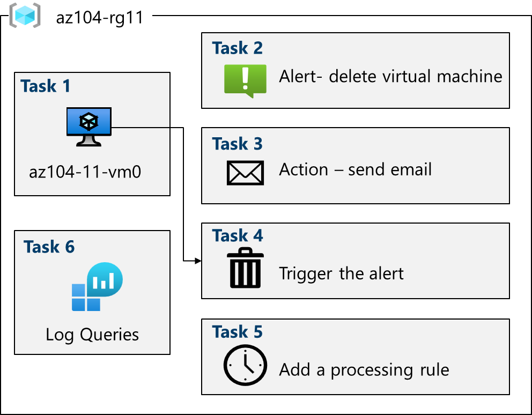The height and width of the screenshot is (415, 532).
Task: Open the Log Queries analytics icon
Action: (x=97, y=287)
